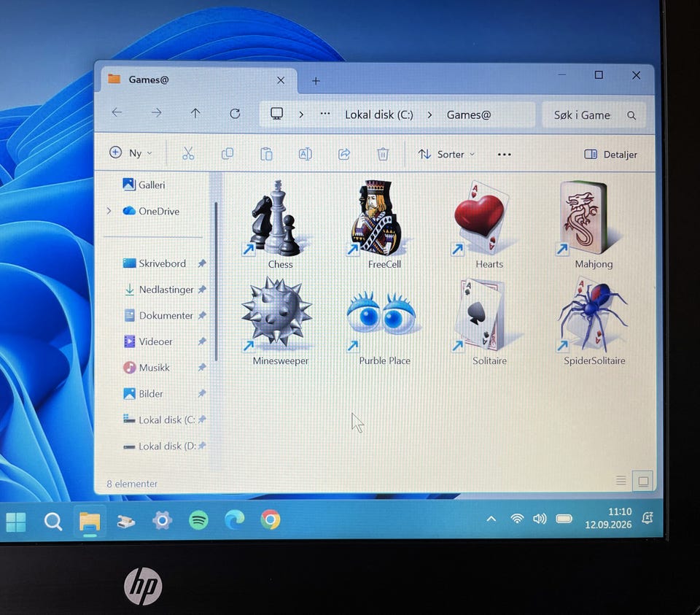Image resolution: width=700 pixels, height=615 pixels.
Task: Switch to large icons view icon
Action: coord(643,481)
